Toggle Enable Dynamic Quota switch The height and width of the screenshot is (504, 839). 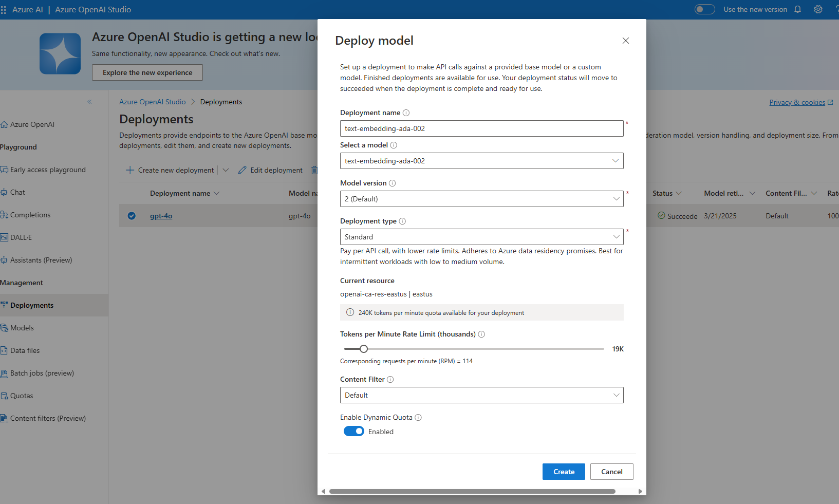(354, 432)
